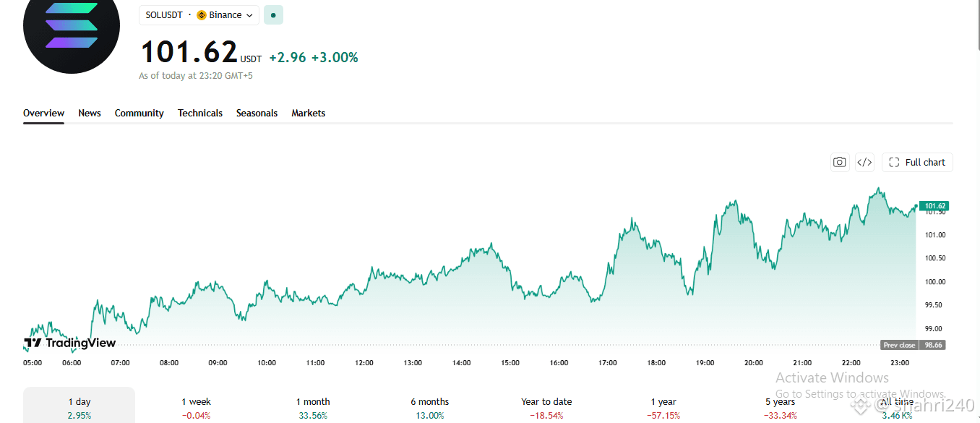Image resolution: width=980 pixels, height=423 pixels.
Task: Select the 1 day range
Action: click(x=79, y=407)
